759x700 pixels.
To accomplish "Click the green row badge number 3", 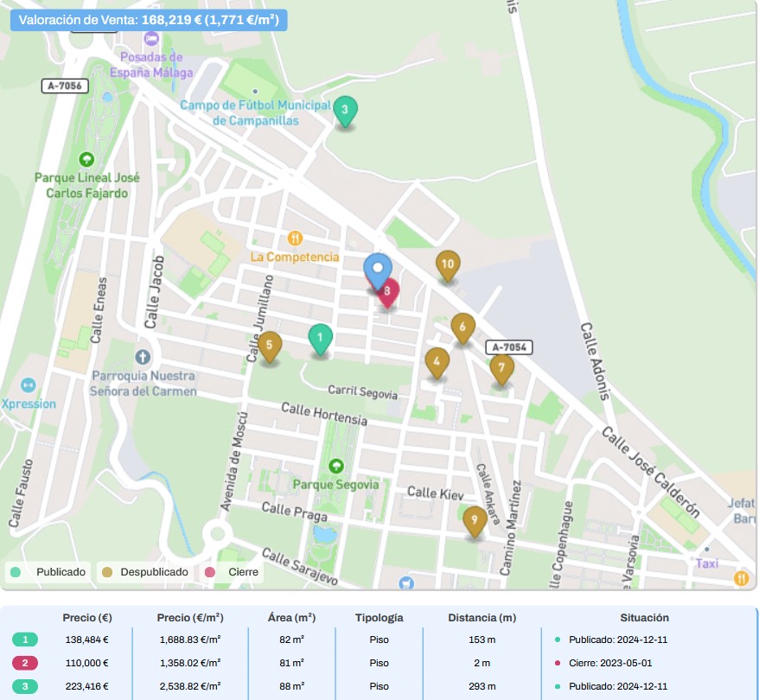I will point(26,686).
